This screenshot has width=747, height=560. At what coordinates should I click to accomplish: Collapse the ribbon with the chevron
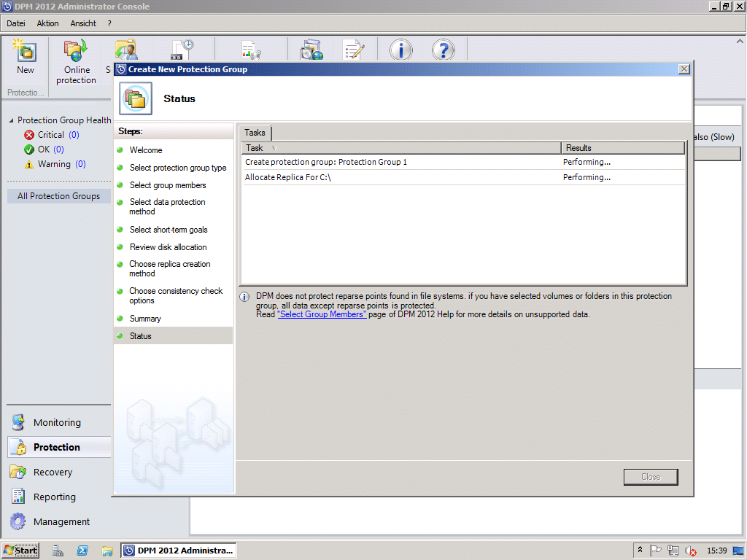(x=740, y=42)
